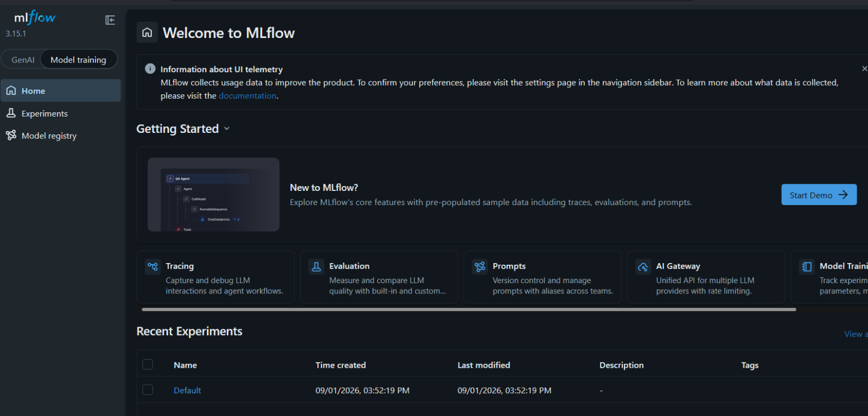Viewport: 868px width, 416px height.
Task: Click the Tracing card icon
Action: (x=153, y=266)
